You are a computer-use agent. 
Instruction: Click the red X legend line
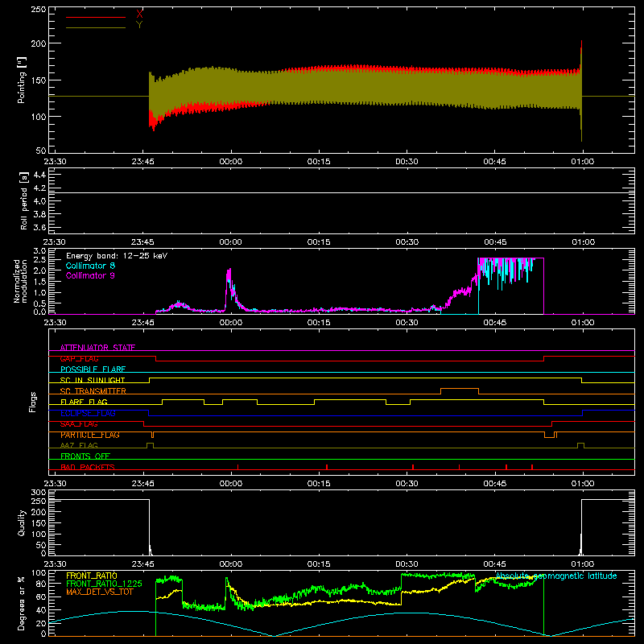click(x=96, y=17)
